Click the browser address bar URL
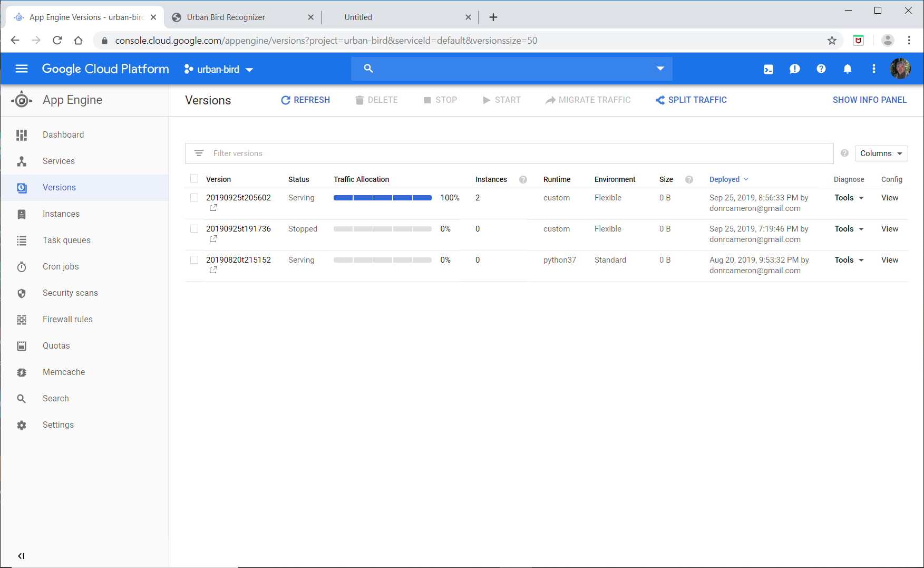Viewport: 924px width, 568px height. coord(326,41)
